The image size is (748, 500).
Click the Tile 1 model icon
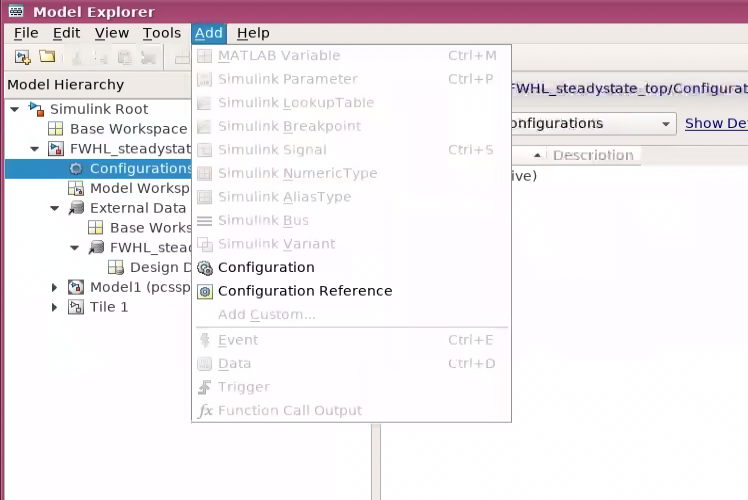pyautogui.click(x=76, y=307)
